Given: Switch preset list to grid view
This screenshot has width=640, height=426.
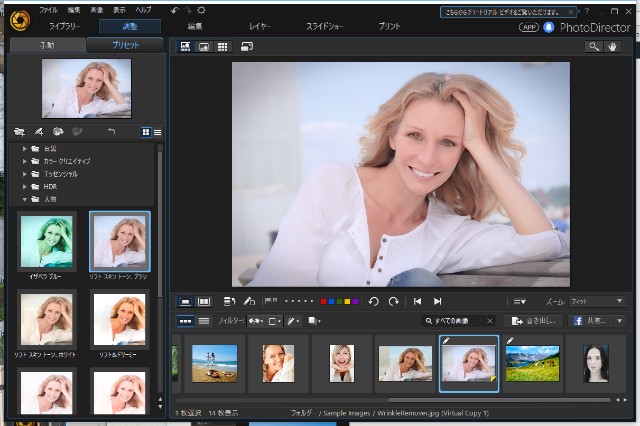Looking at the screenshot, I should point(146,132).
